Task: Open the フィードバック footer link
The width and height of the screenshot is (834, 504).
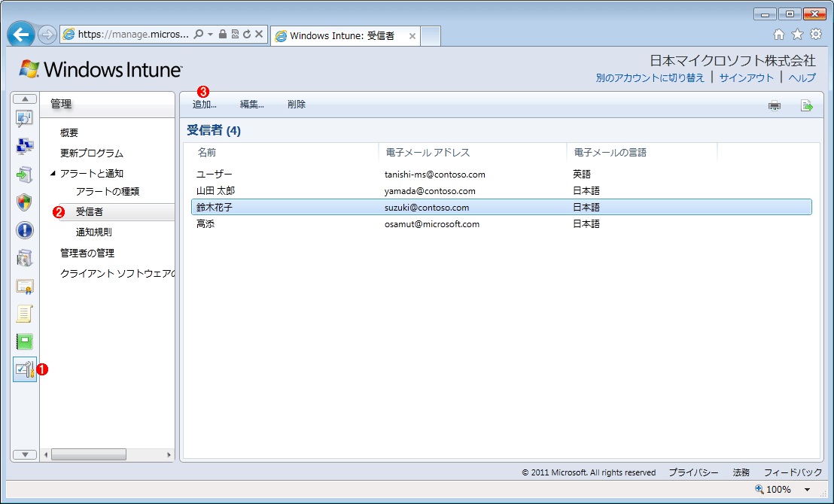Action: click(793, 472)
